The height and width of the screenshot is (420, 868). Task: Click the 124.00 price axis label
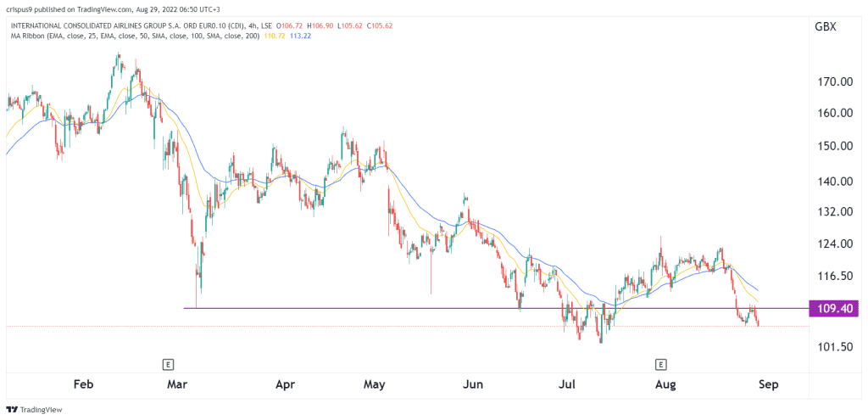coord(834,244)
